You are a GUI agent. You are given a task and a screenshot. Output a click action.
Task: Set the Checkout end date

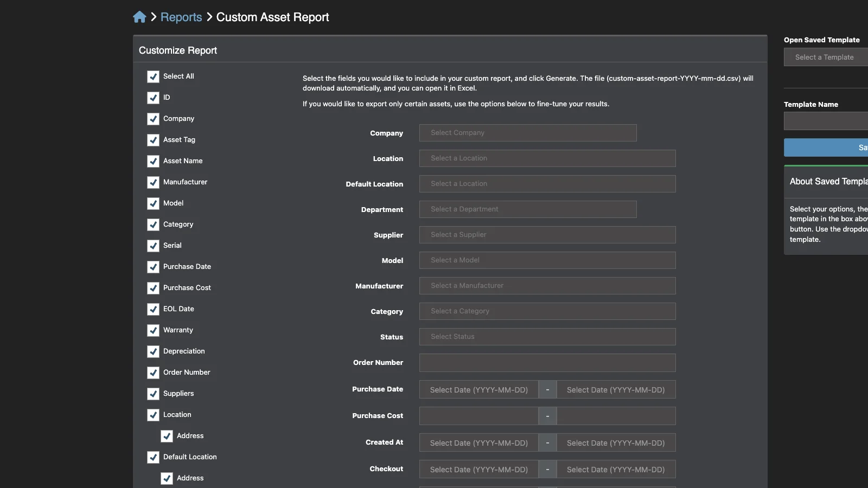tap(616, 469)
